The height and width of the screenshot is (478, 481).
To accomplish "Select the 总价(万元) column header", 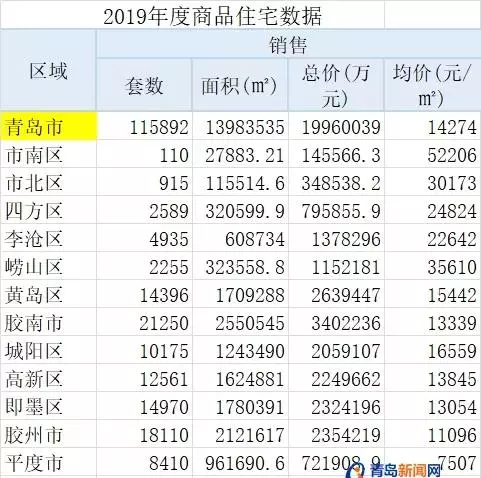I will click(336, 85).
